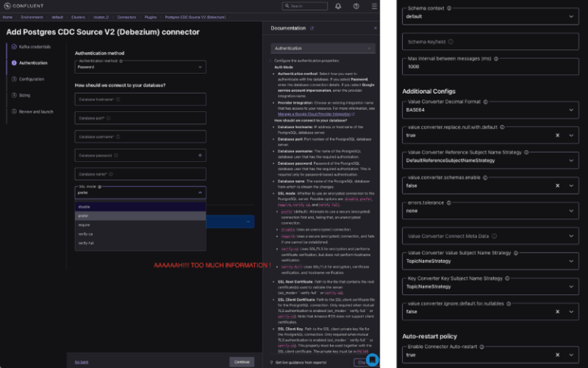Image resolution: width=588 pixels, height=368 pixels.
Task: Show password using the eye icon
Action: [200, 155]
